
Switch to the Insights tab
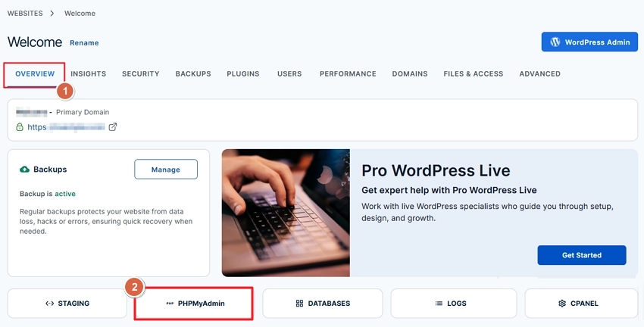point(89,74)
